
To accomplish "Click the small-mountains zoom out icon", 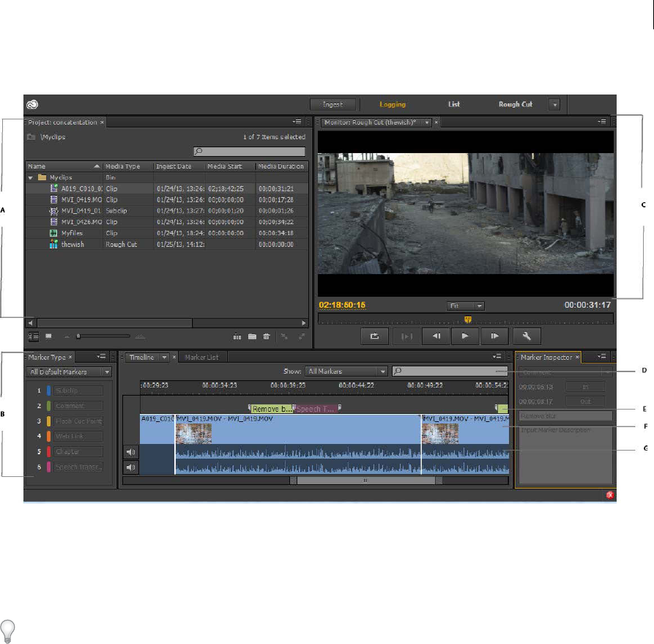I will pos(67,336).
